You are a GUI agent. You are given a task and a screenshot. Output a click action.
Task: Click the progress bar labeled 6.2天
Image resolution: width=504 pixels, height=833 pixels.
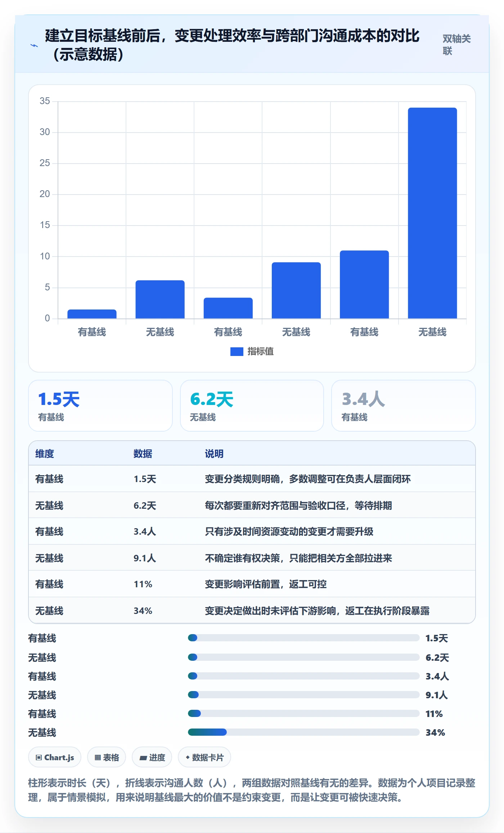304,657
